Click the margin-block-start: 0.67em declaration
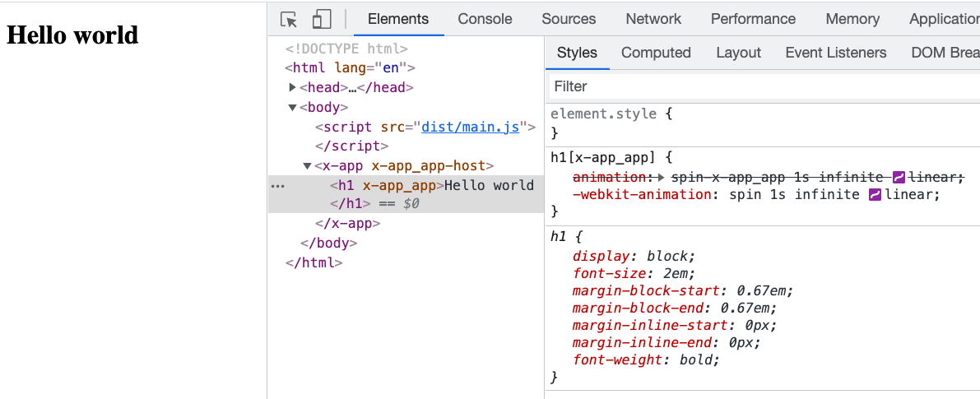Image resolution: width=980 pixels, height=399 pixels. point(683,290)
